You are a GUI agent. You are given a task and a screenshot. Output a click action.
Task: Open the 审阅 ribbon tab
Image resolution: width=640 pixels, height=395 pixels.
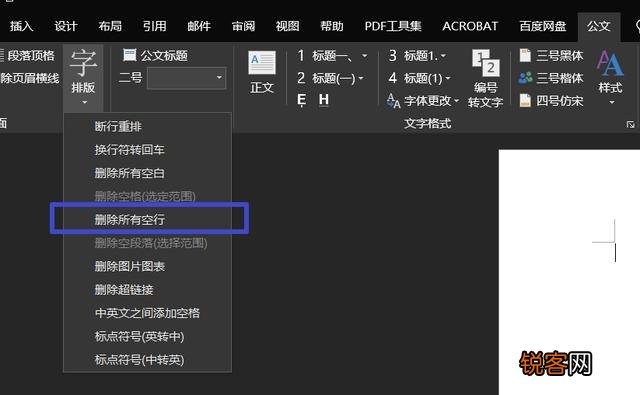243,26
